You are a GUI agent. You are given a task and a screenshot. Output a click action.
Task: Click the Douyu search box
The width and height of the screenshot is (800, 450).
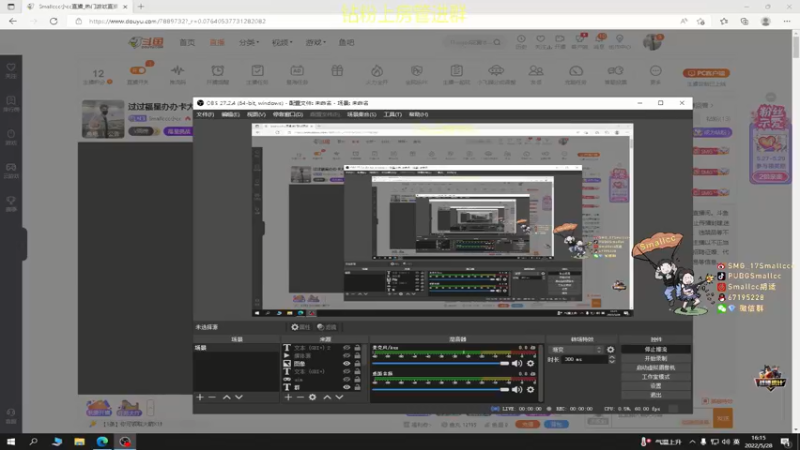(x=473, y=42)
